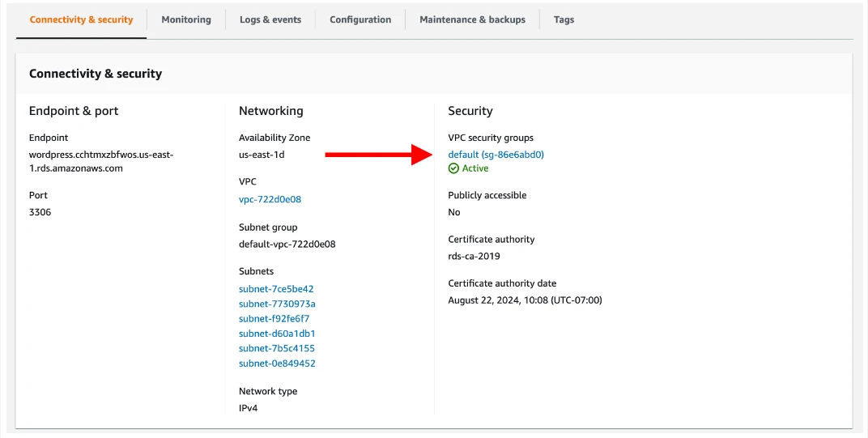Open subnet-0e849452 link
The width and height of the screenshot is (868, 438).
(278, 364)
